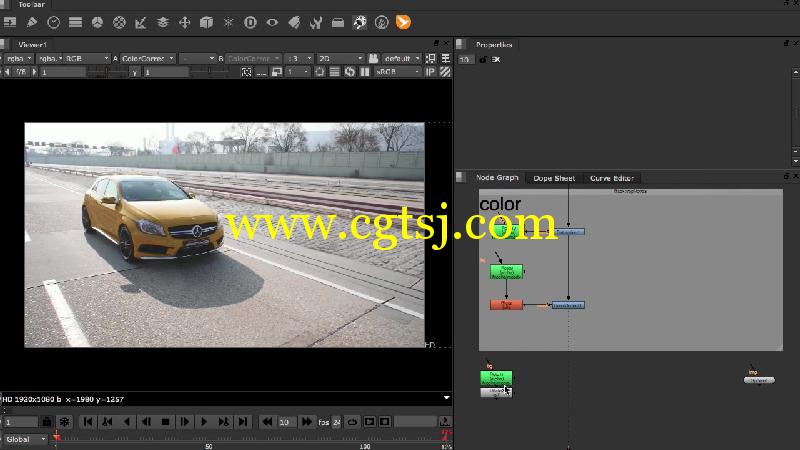
Task: Open the Other nodes box icon
Action: pyautogui.click(x=338, y=22)
